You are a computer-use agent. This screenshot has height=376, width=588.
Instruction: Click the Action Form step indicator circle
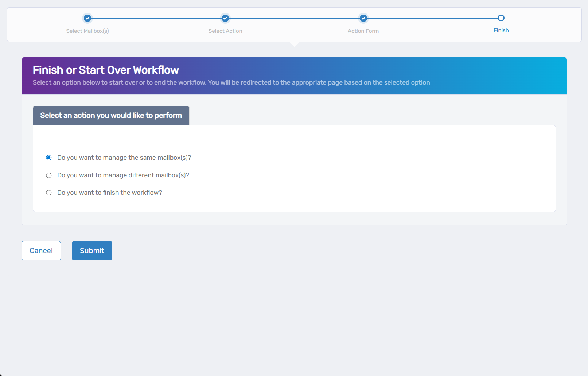tap(363, 18)
